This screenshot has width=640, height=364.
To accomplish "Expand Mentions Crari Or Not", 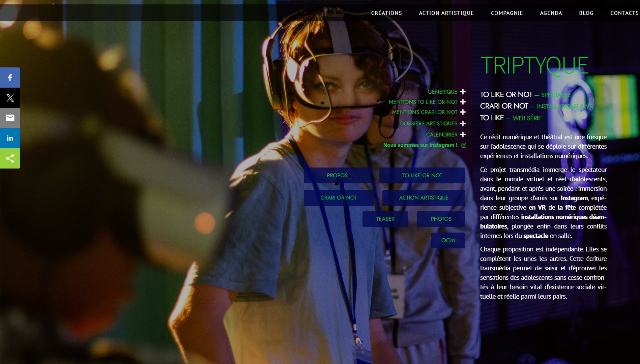I will click(463, 112).
